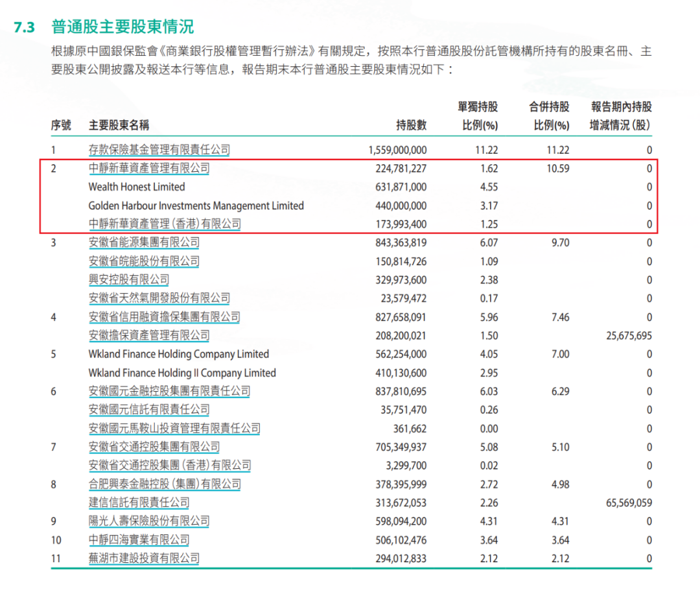Click share count 440,000,000
Image resolution: width=700 pixels, height=594 pixels.
[x=401, y=206]
